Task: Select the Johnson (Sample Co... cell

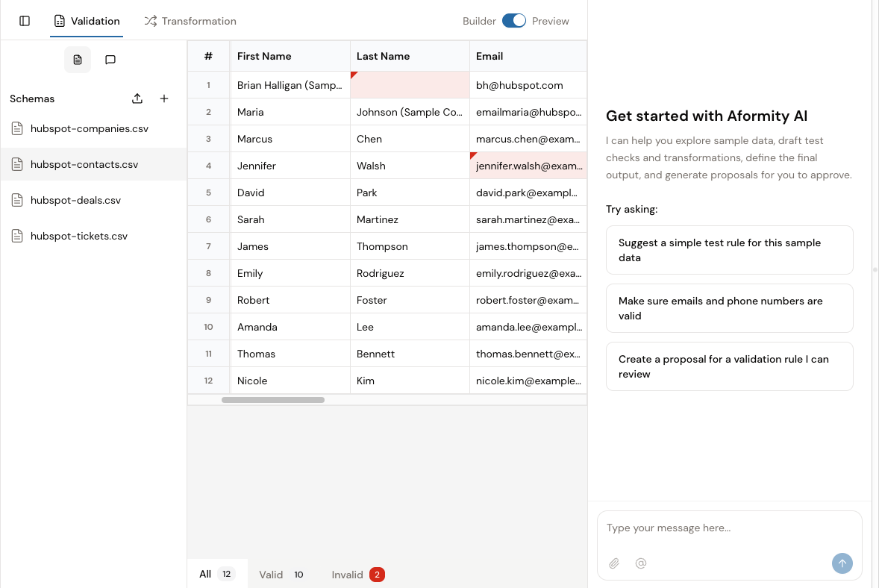Action: 409,112
